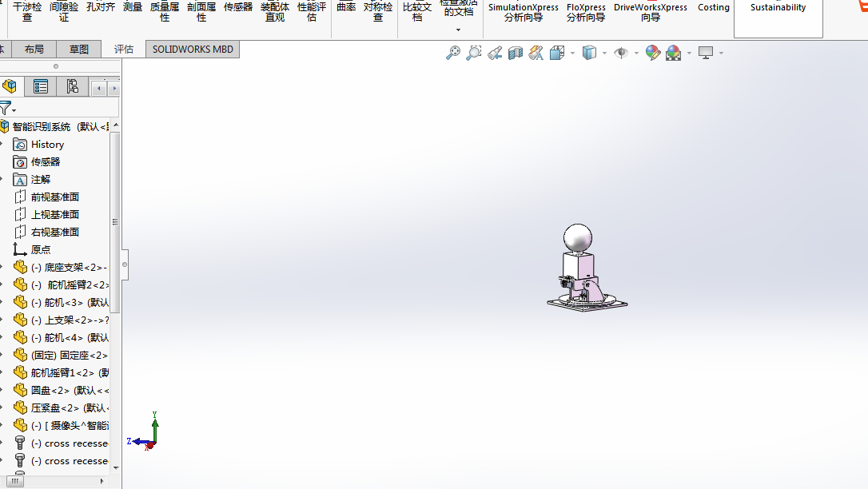Select the Previous View icon

[495, 53]
